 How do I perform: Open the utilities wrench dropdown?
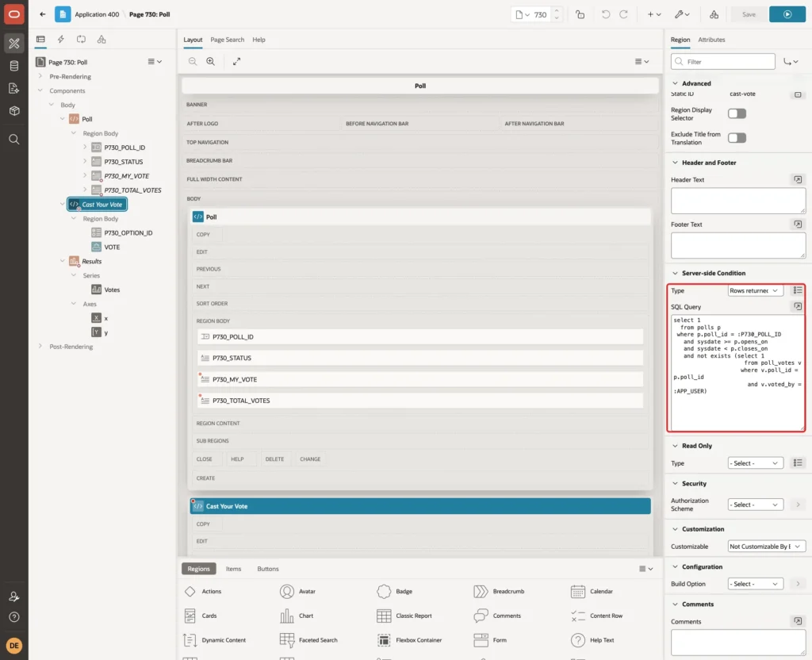[682, 14]
